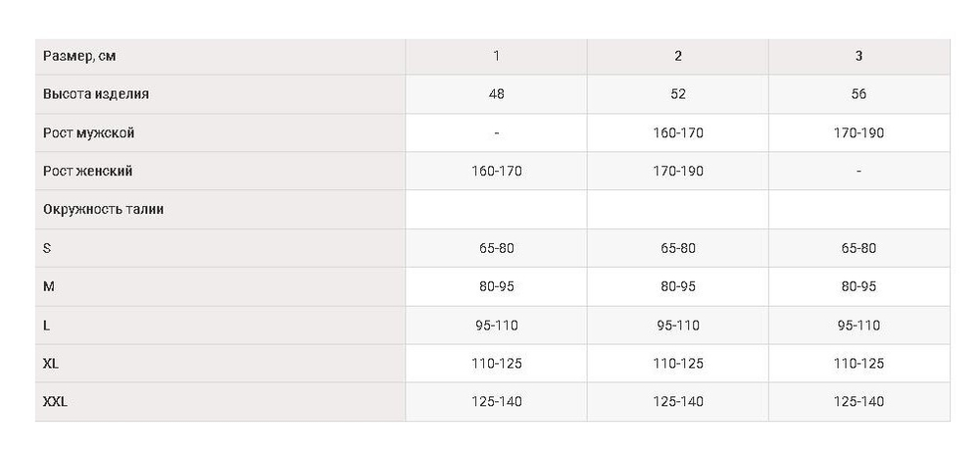The image size is (980, 455).
Task: Click the product height value 56
Action: 858,94
